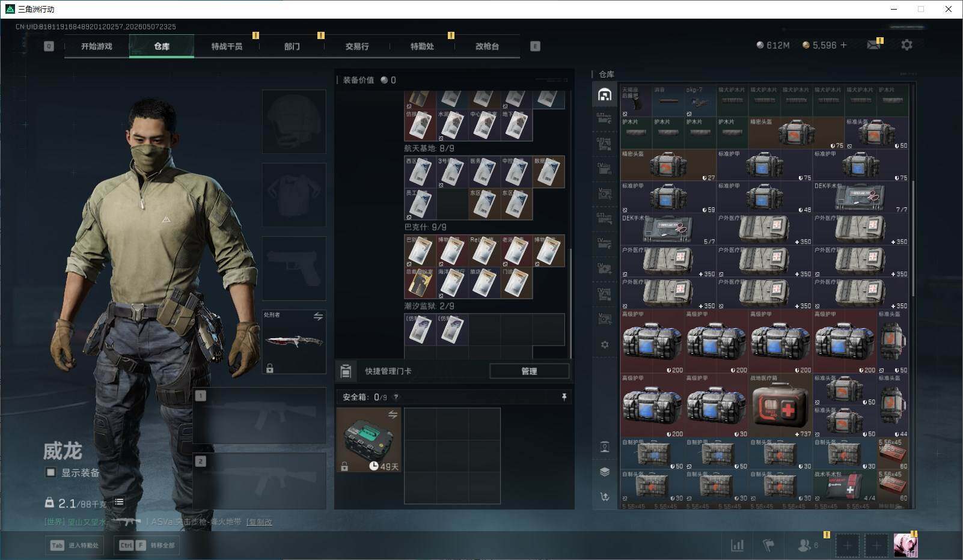The image size is (963, 560).
Task: Click the 管理 keycard button
Action: pyautogui.click(x=529, y=371)
